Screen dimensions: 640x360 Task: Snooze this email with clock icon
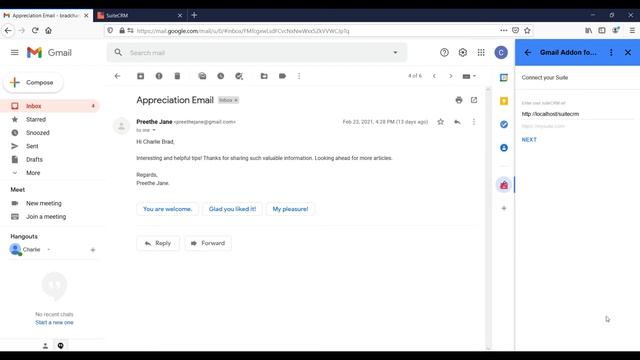(220, 76)
